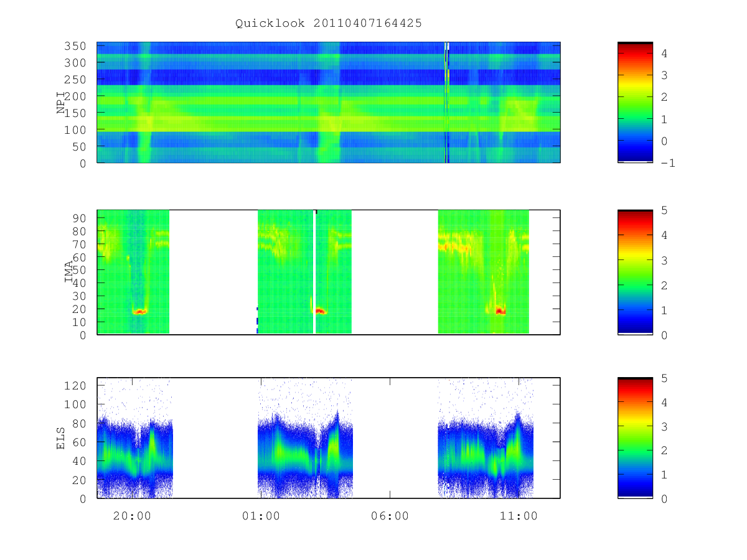This screenshot has height=560, width=747.
Task: Click the 2 label on ELS colorbar
Action: (x=664, y=450)
